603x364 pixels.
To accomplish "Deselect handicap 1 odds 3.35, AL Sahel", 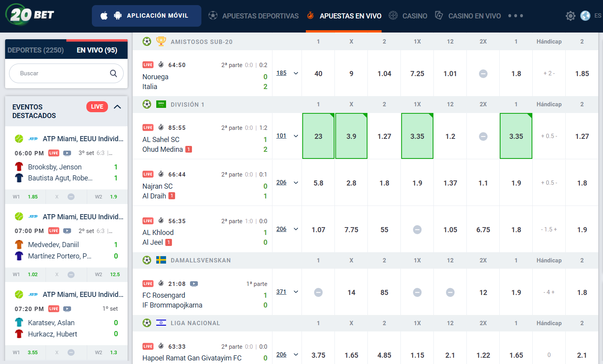I will [x=516, y=136].
